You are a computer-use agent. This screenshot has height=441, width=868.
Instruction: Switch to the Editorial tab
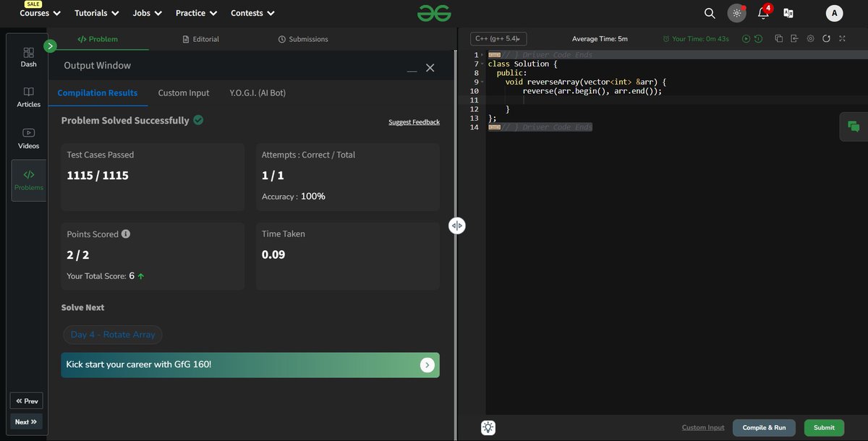point(200,39)
